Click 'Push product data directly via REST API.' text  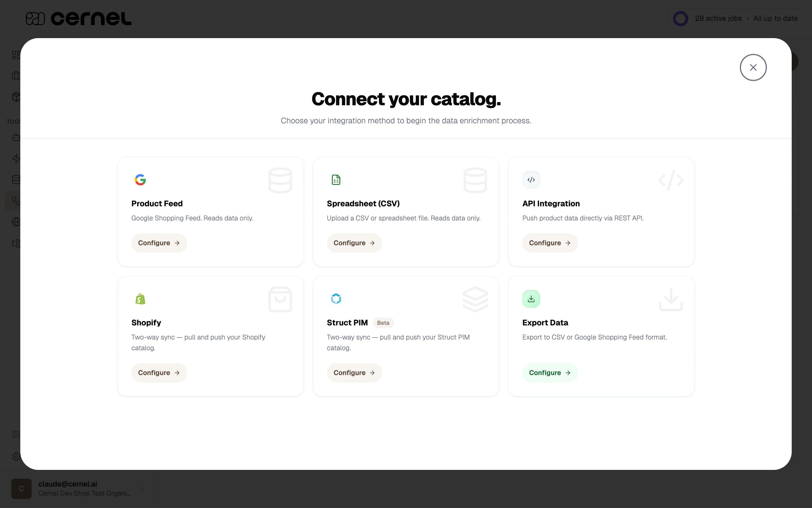(583, 218)
